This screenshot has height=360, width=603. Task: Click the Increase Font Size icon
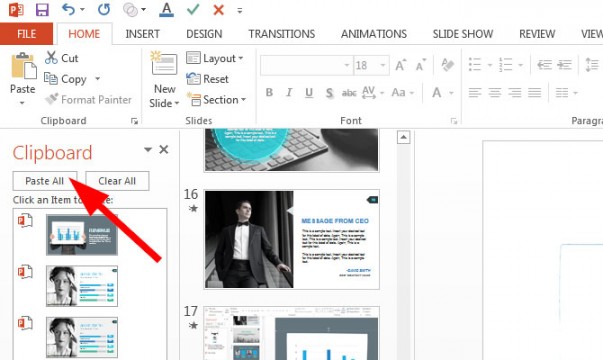400,65
